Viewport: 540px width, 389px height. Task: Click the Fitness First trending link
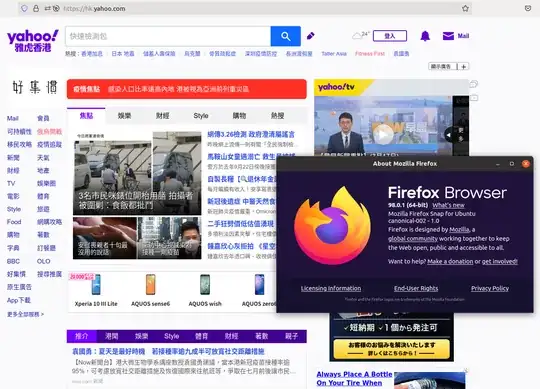tap(370, 54)
